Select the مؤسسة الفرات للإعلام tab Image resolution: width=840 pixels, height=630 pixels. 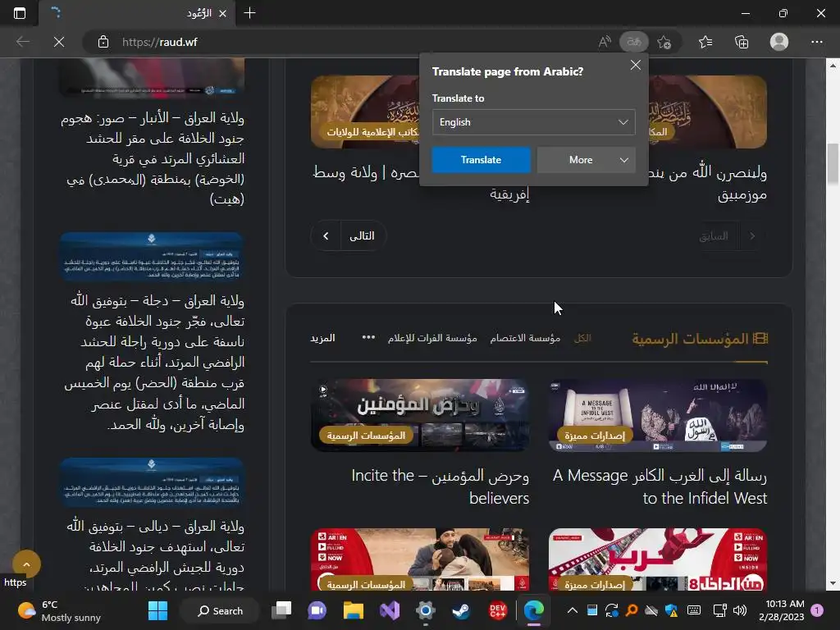(x=432, y=338)
